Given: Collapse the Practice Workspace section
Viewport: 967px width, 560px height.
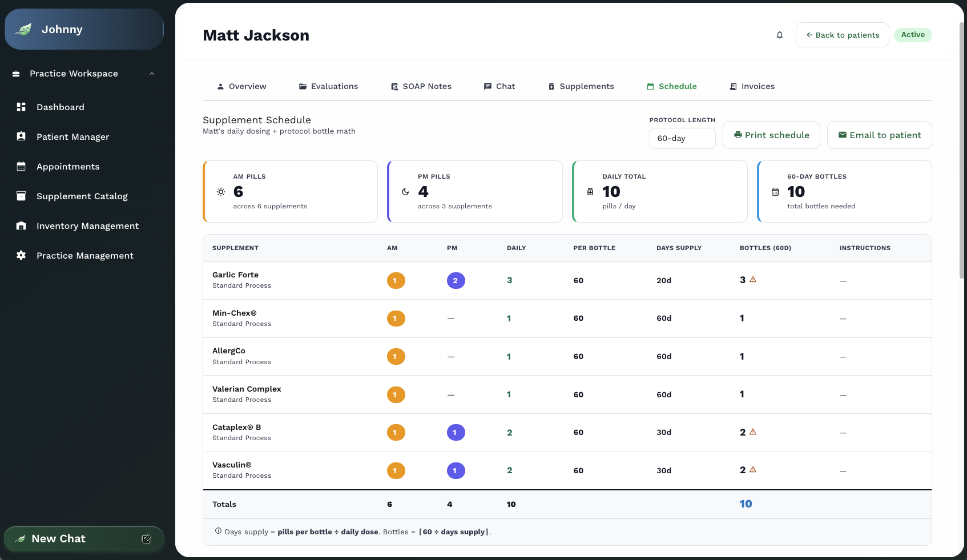Looking at the screenshot, I should (x=152, y=74).
